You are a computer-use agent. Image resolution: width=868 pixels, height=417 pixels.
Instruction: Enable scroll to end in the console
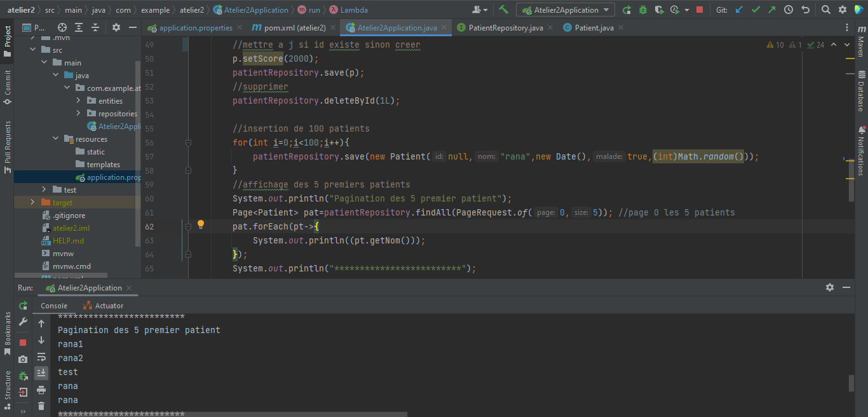(41, 373)
